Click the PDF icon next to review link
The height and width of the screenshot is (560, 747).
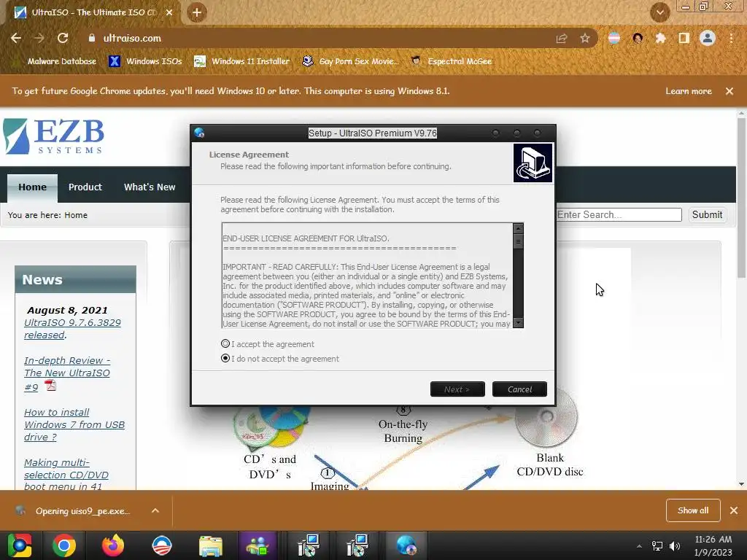coord(50,385)
